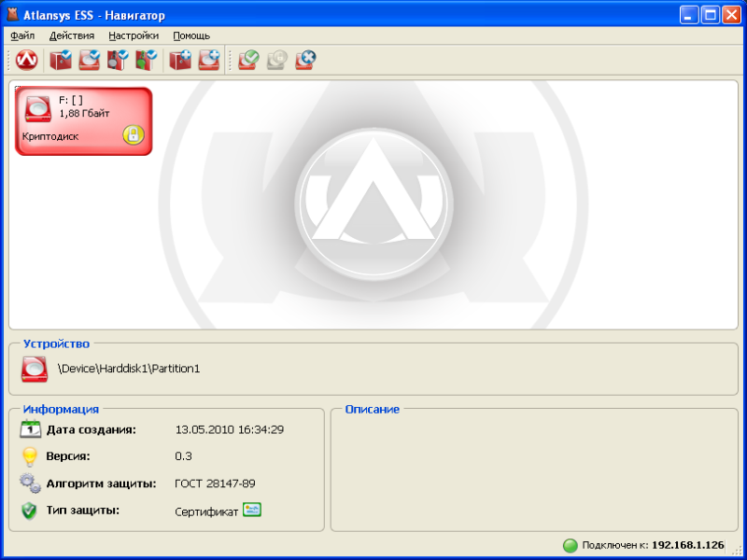Click the \Device\Harddisk1\Partition1 path text
The height and width of the screenshot is (560, 747).
click(x=129, y=369)
